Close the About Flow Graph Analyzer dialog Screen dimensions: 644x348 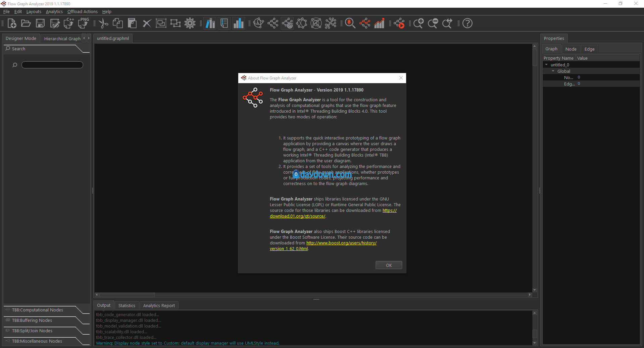[401, 78]
